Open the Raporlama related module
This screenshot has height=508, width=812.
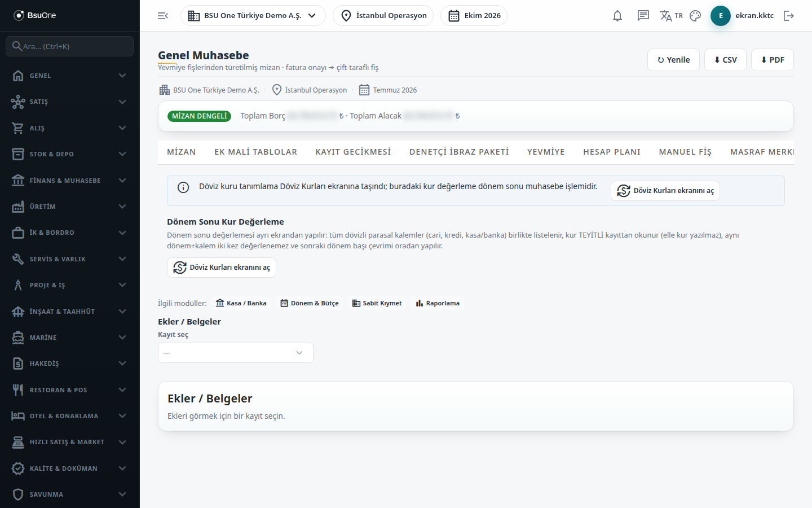coord(438,303)
